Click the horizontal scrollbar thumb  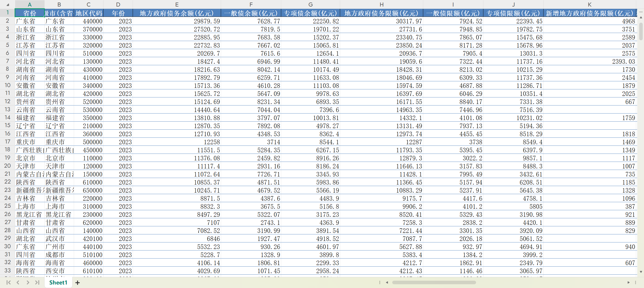point(434,282)
